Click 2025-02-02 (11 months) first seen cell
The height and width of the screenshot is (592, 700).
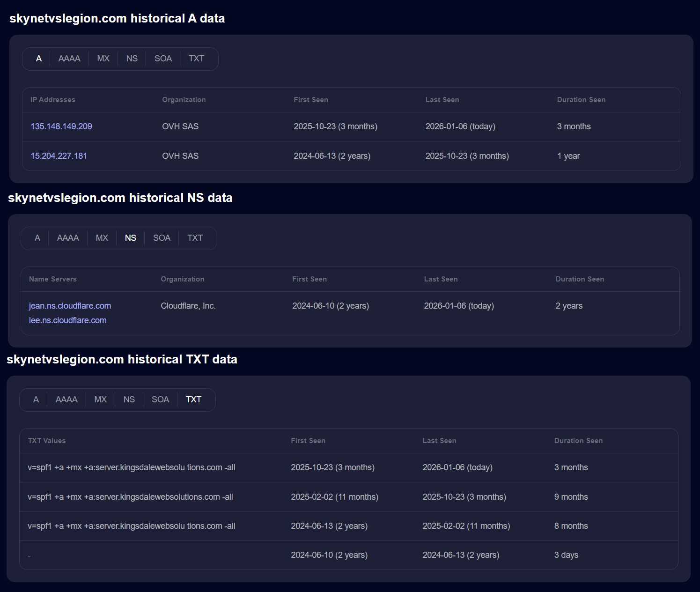tap(334, 497)
